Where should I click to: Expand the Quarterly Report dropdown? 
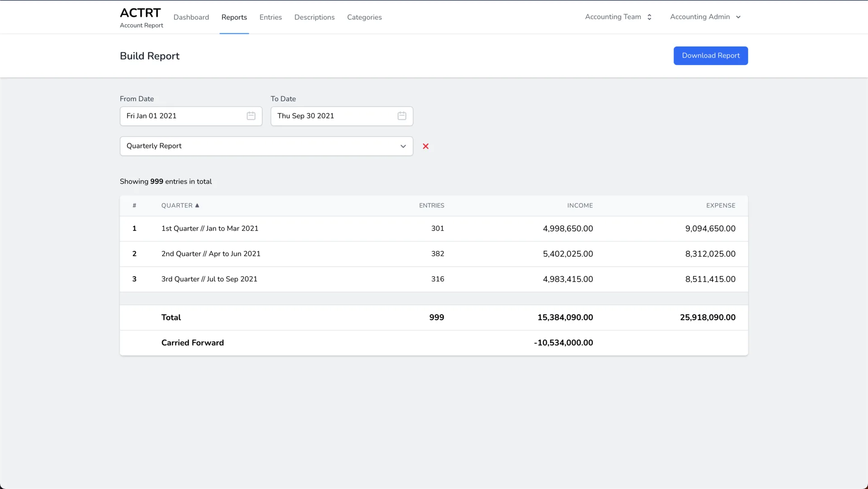click(x=266, y=146)
